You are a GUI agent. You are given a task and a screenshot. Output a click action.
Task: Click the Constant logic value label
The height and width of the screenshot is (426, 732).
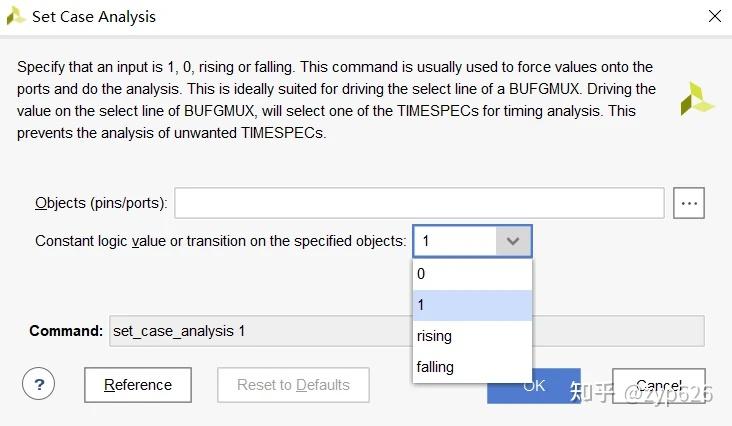220,241
